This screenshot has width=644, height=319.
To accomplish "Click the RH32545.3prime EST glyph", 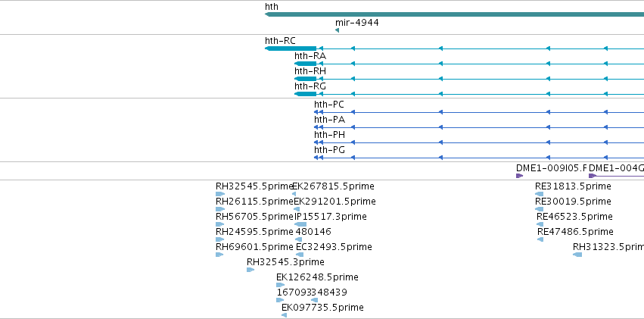I will (x=250, y=270).
